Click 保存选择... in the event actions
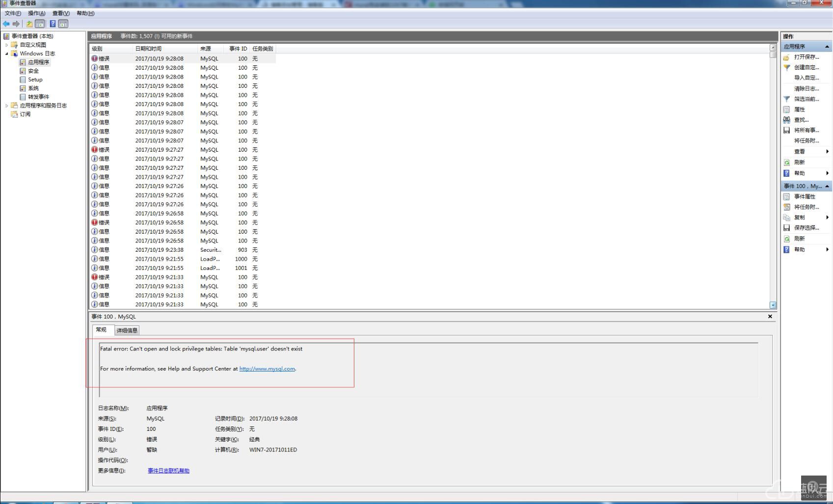Viewport: 833px width, 504px height. pos(806,228)
